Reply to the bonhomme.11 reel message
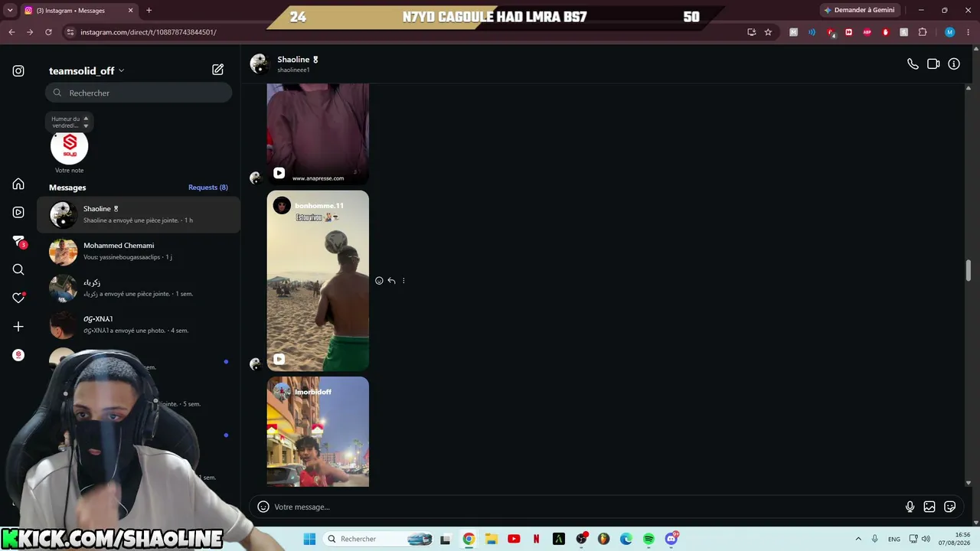 (x=391, y=281)
